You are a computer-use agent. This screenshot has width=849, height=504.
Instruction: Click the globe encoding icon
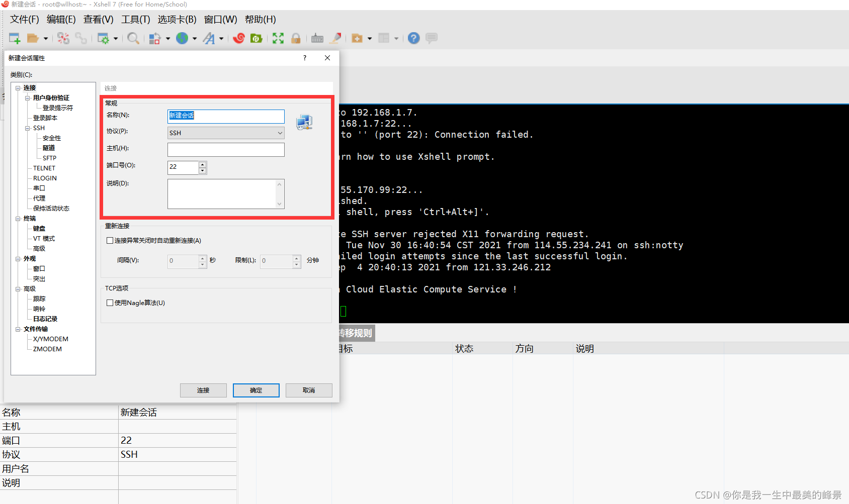click(x=182, y=38)
